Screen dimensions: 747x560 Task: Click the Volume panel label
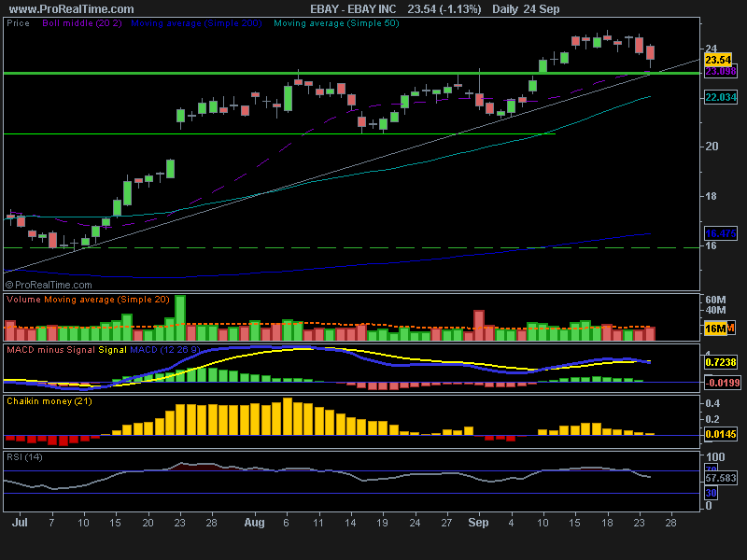24,300
